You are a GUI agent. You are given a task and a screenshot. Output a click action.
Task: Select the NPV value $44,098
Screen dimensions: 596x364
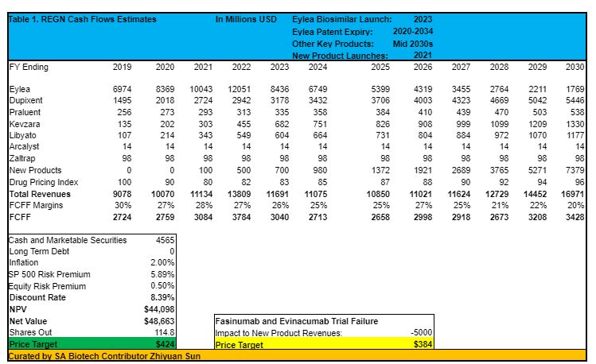(x=159, y=310)
